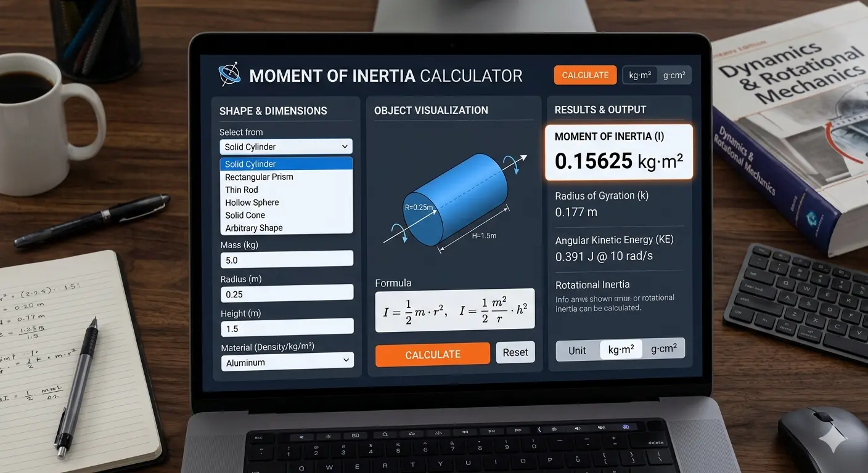Toggle header unit to kg·m²
868x473 pixels.
[x=640, y=75]
